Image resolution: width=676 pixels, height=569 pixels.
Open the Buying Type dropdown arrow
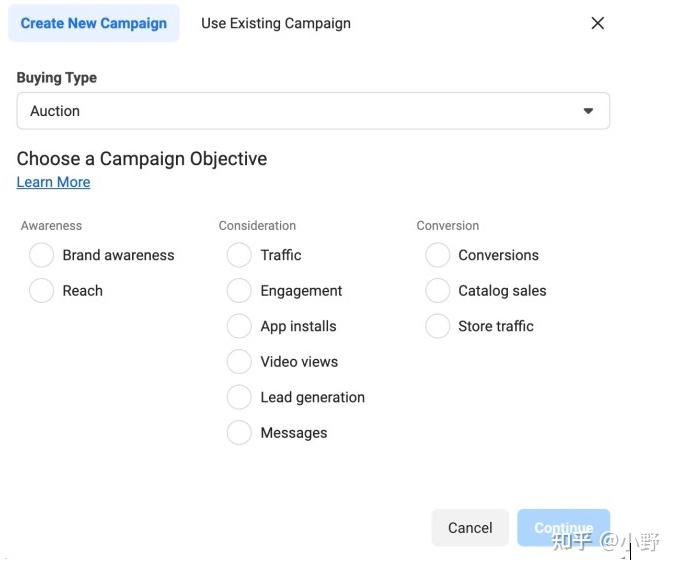[588, 111]
